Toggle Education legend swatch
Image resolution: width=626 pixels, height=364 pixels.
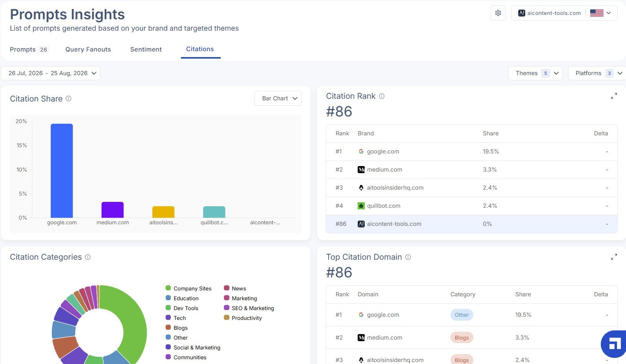click(x=168, y=298)
